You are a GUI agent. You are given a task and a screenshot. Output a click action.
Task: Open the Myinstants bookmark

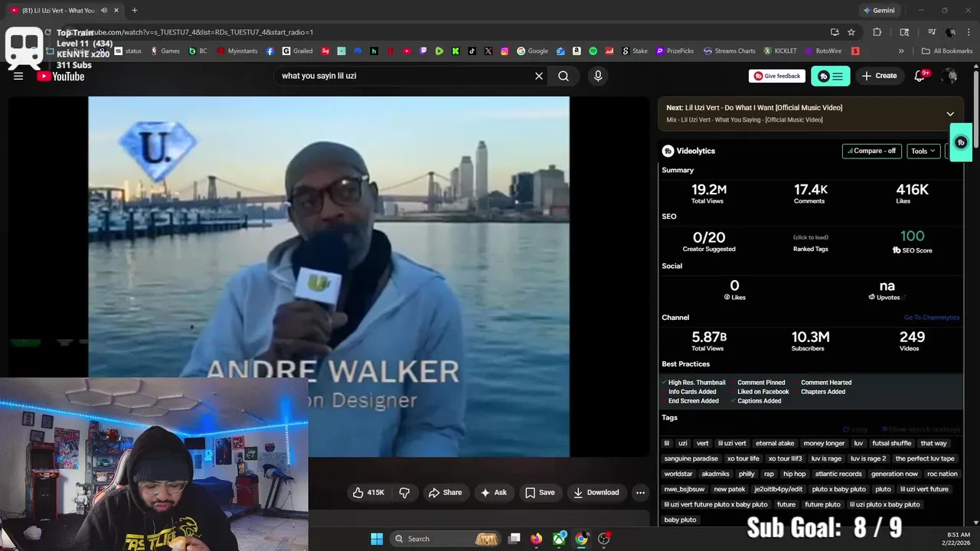[238, 51]
